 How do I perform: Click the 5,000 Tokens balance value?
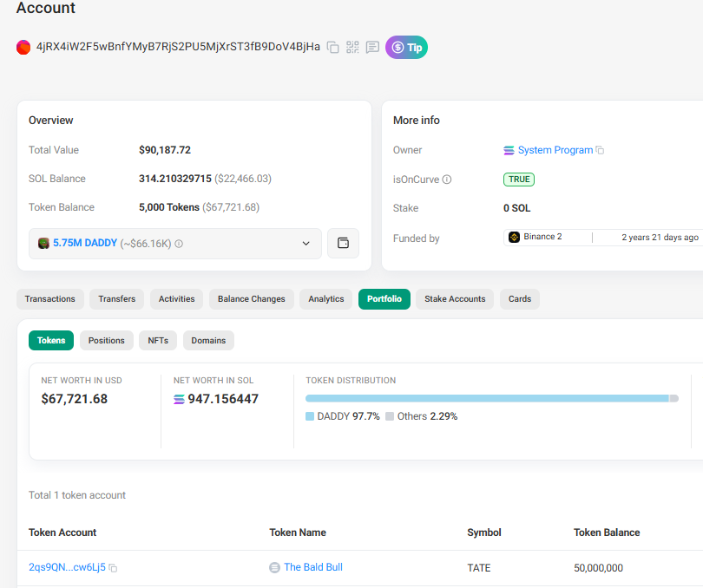(169, 207)
